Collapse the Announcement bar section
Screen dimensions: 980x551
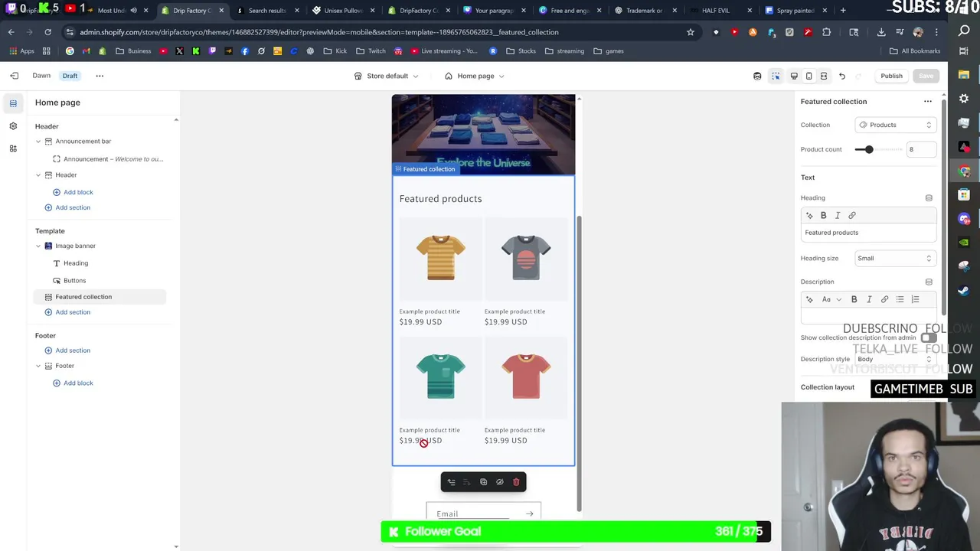(38, 142)
